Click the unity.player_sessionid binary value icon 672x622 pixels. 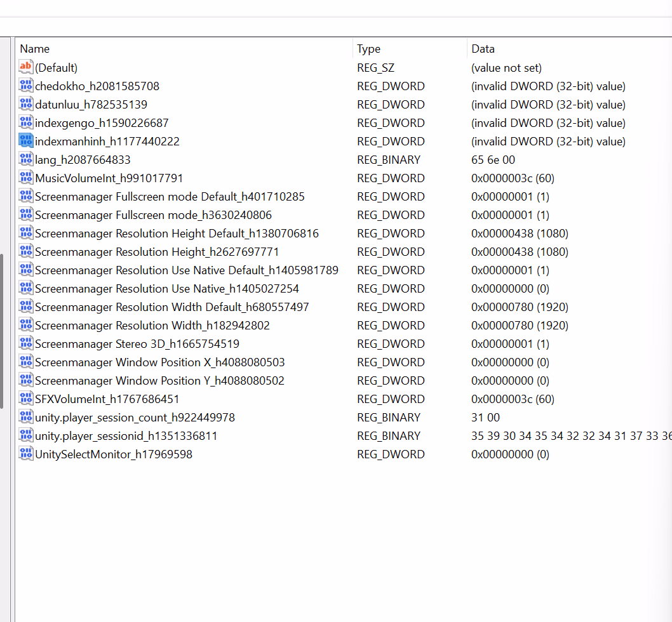coord(26,435)
